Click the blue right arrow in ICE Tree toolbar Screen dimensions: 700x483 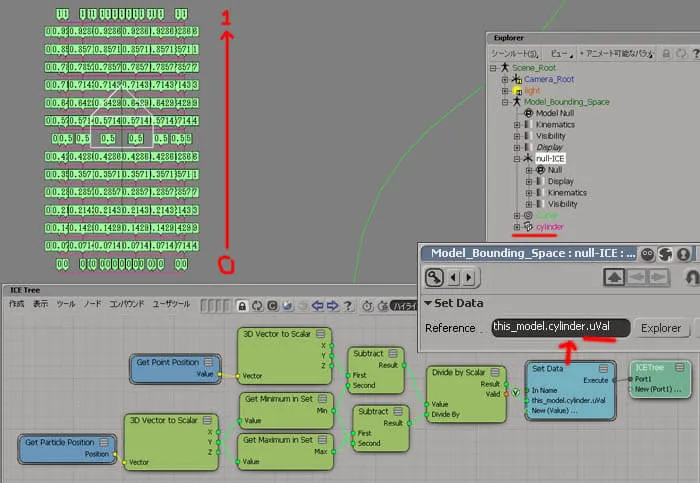point(333,306)
